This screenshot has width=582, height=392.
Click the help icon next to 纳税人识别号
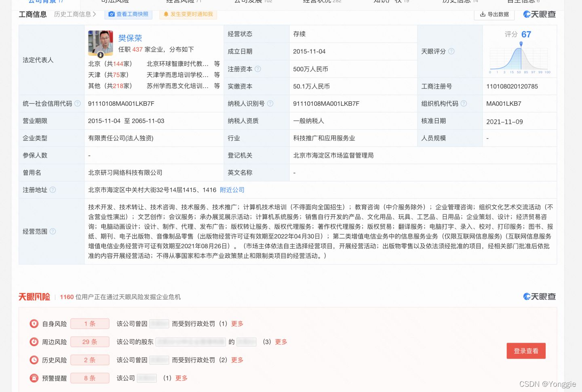pos(270,103)
